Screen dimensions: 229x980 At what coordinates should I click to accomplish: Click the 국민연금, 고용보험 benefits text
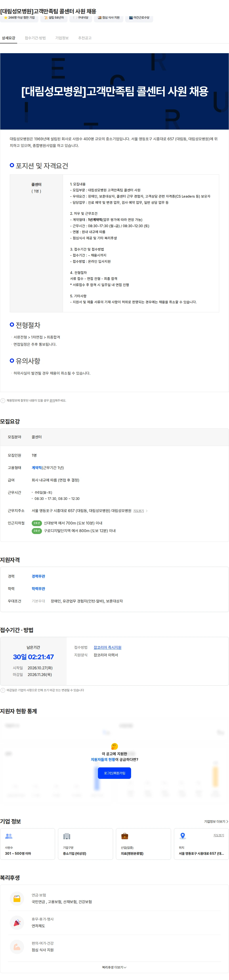click(62, 902)
